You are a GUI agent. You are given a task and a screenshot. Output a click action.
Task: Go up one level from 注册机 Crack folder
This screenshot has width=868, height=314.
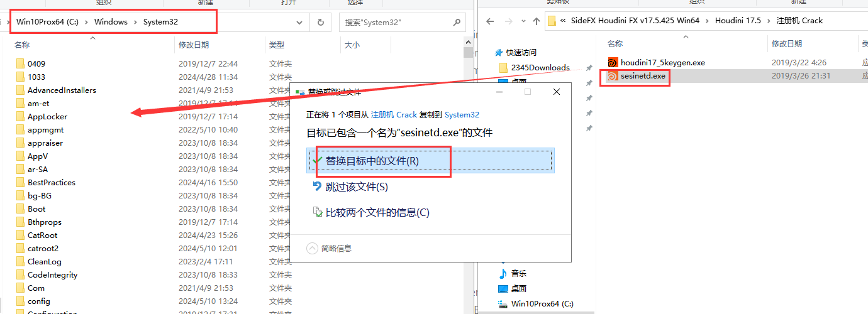pyautogui.click(x=536, y=21)
